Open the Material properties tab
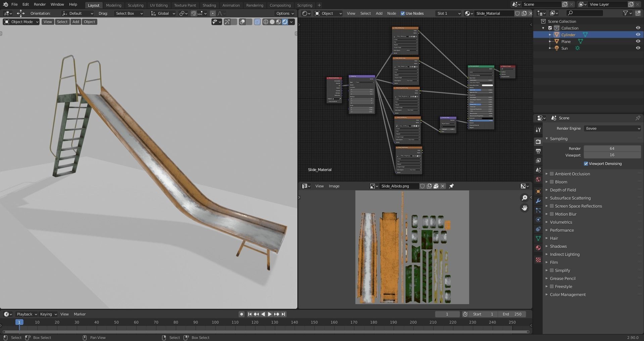The width and height of the screenshot is (644, 341). [x=538, y=248]
